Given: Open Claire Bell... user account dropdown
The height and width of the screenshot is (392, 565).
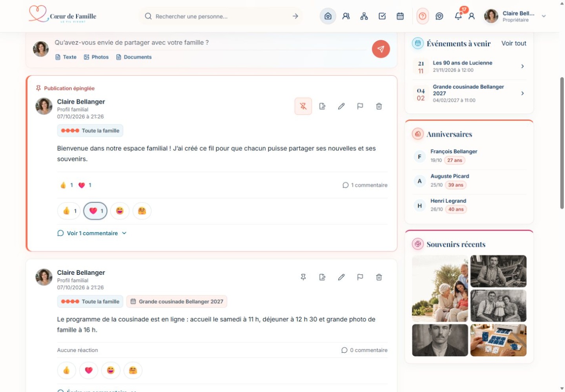Looking at the screenshot, I should (515, 16).
